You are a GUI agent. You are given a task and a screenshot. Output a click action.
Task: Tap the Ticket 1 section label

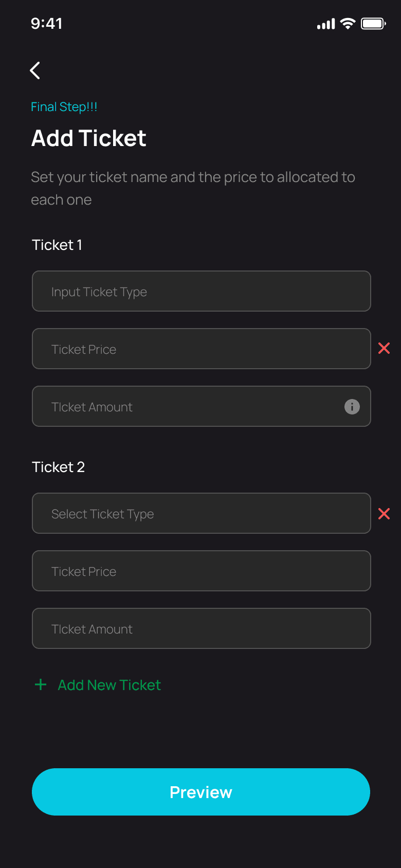tap(57, 245)
